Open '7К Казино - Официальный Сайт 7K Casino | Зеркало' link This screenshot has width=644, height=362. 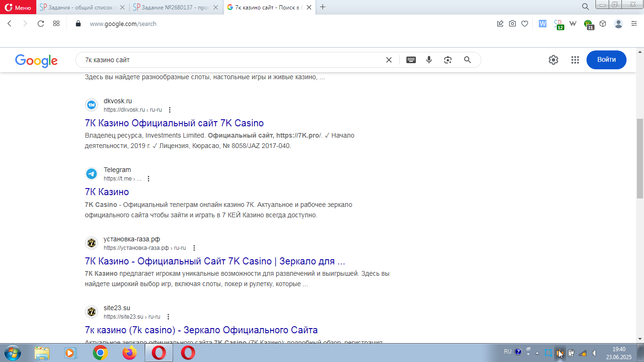[215, 261]
